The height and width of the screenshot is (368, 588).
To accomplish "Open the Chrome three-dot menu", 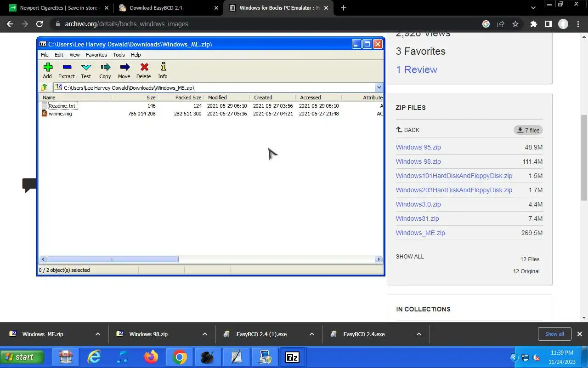I will pyautogui.click(x=577, y=24).
